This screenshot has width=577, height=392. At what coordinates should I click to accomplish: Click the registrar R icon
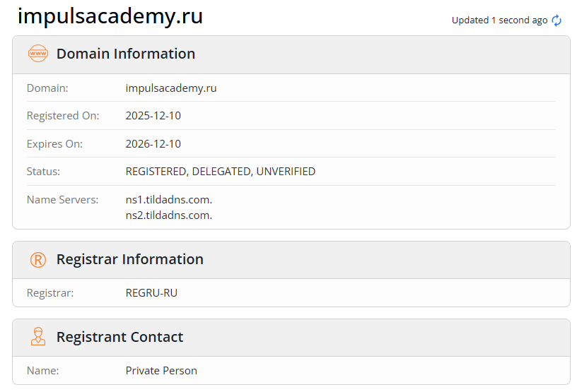click(37, 259)
